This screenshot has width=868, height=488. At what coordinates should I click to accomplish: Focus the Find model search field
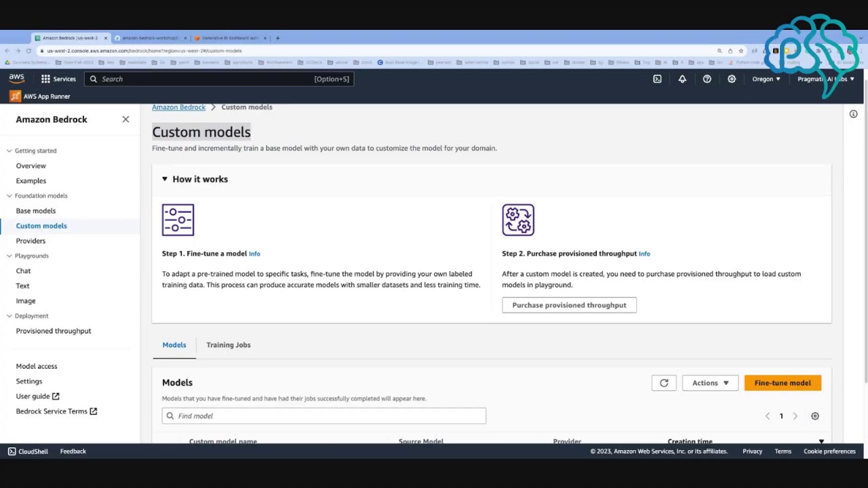[x=324, y=416]
